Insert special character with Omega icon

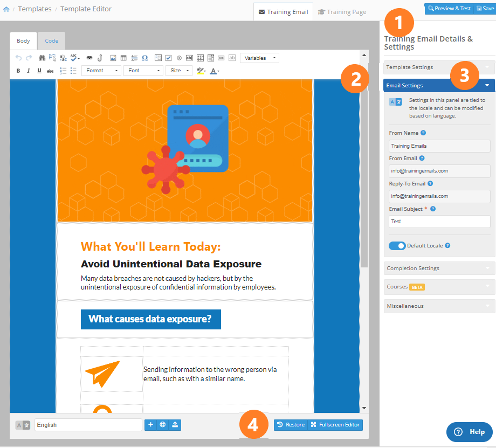pyautogui.click(x=144, y=58)
